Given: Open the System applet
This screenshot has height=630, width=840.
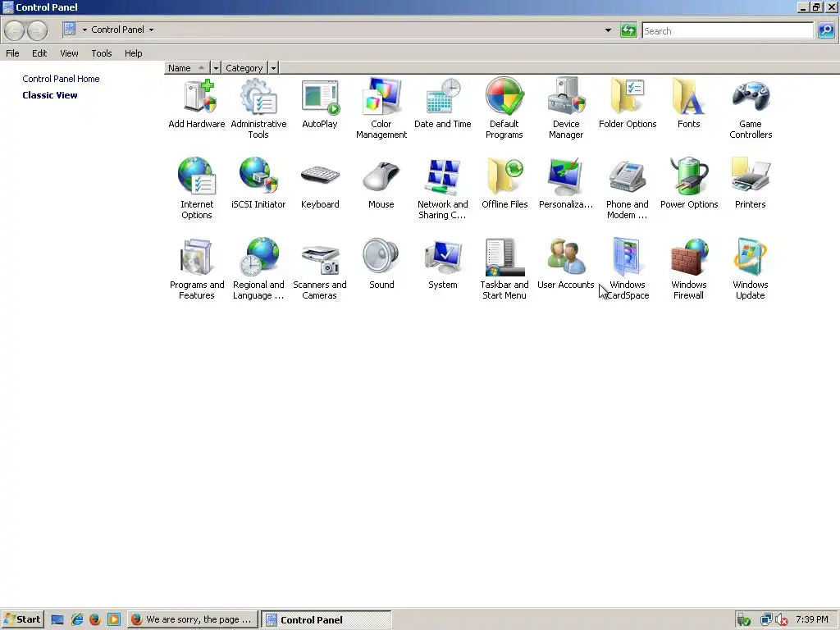Looking at the screenshot, I should coord(442,265).
